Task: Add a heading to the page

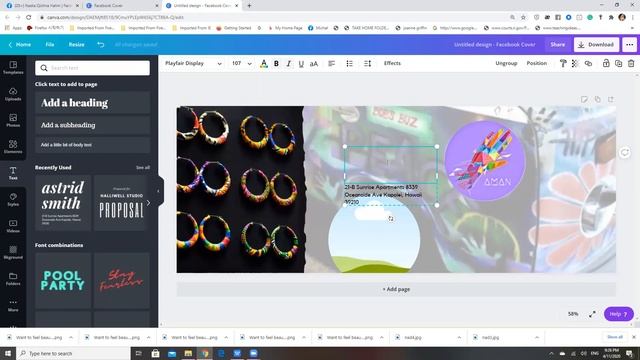Action: point(93,102)
